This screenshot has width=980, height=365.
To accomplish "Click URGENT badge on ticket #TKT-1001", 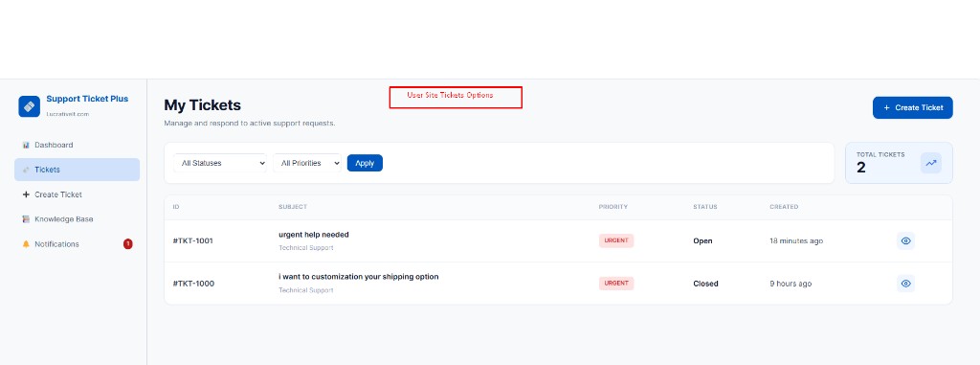I will pyautogui.click(x=616, y=241).
